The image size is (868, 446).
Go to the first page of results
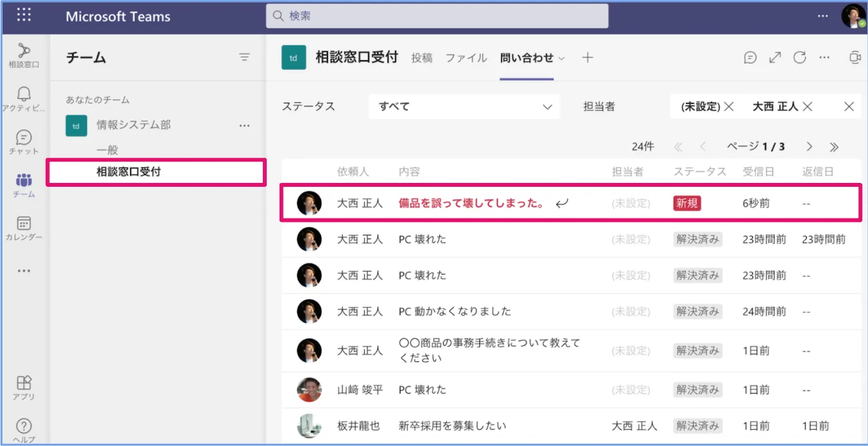coord(678,147)
